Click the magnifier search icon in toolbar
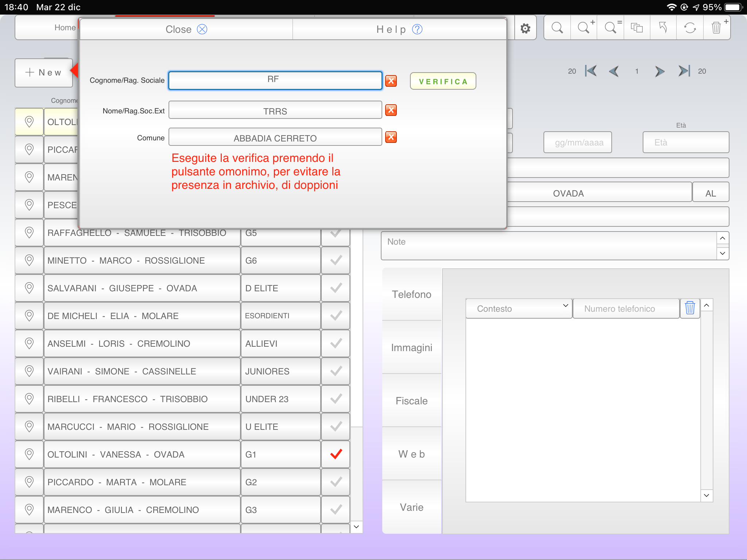 557,28
